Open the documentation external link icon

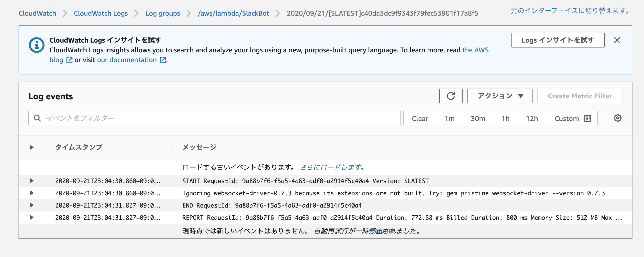[163, 60]
